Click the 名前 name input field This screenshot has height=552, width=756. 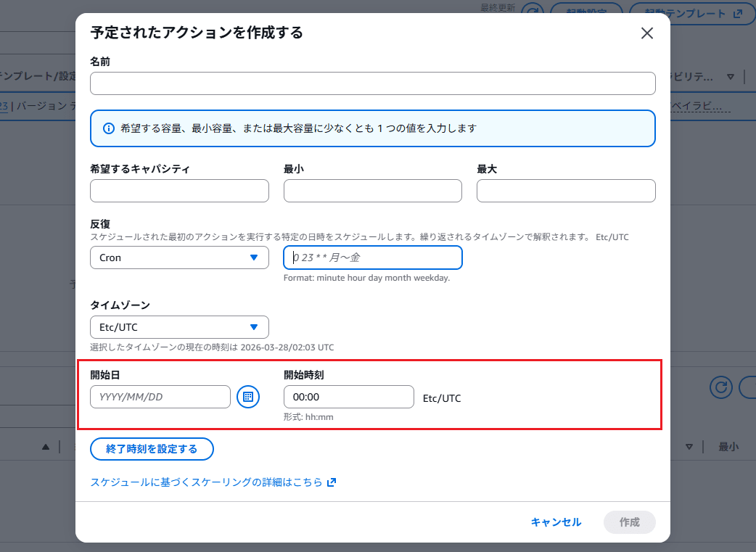tap(373, 83)
